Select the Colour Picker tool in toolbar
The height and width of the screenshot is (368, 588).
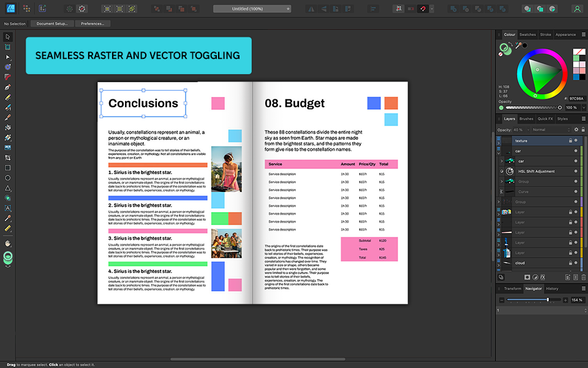(7, 218)
